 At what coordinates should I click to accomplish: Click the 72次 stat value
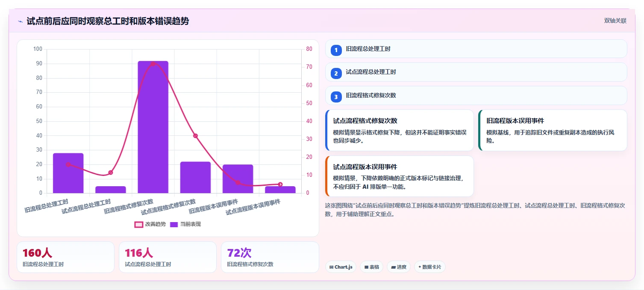pyautogui.click(x=239, y=253)
